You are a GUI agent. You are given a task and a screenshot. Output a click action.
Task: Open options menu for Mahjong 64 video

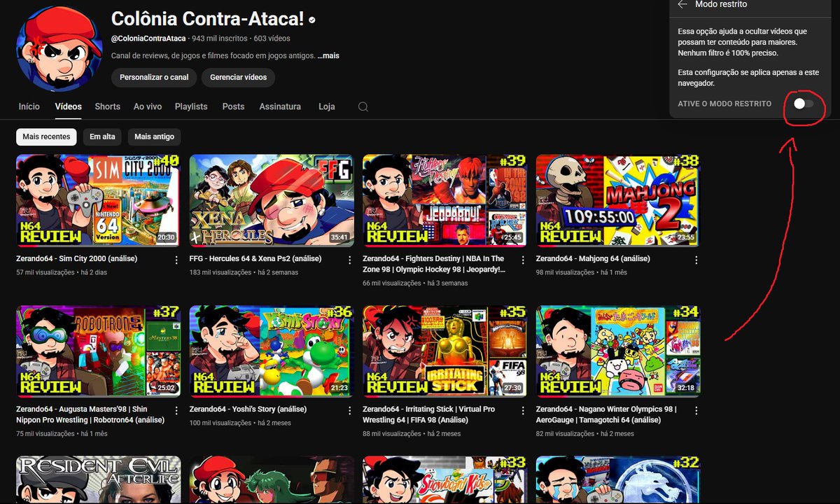click(696, 260)
